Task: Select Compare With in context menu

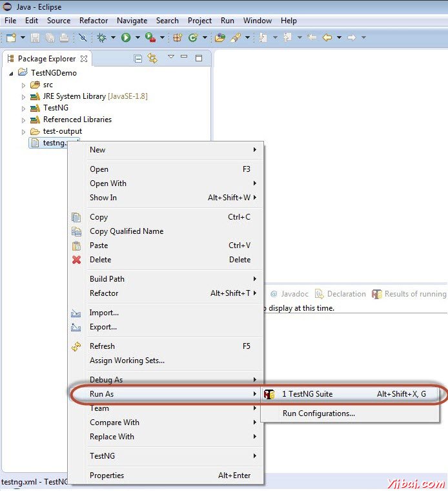Action: [x=166, y=423]
